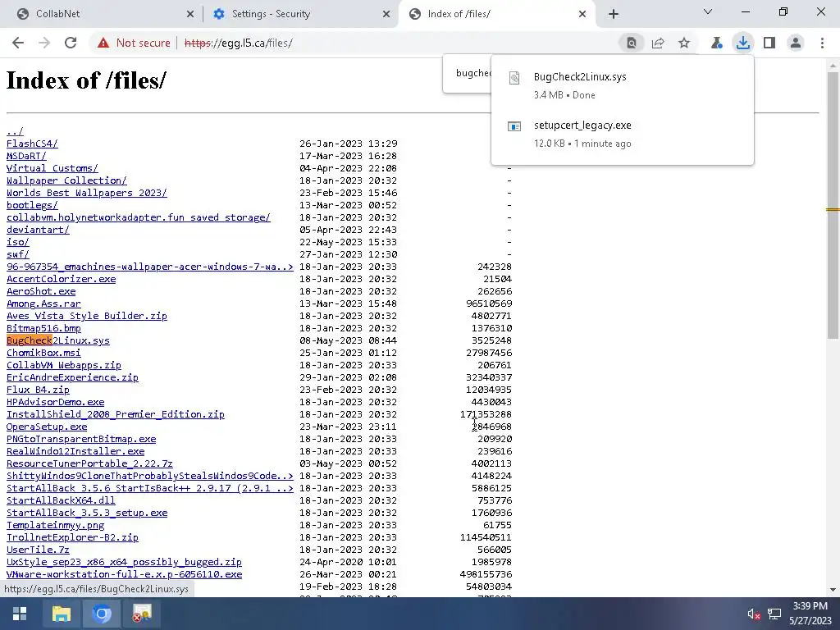Viewport: 840px width, 630px height.
Task: Open File Explorer from the taskbar
Action: click(x=61, y=614)
